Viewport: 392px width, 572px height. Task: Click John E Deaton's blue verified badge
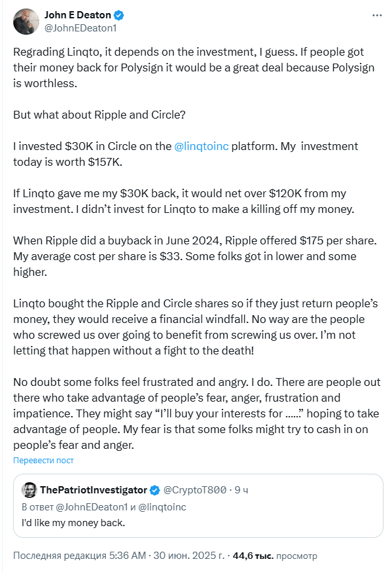[x=119, y=15]
